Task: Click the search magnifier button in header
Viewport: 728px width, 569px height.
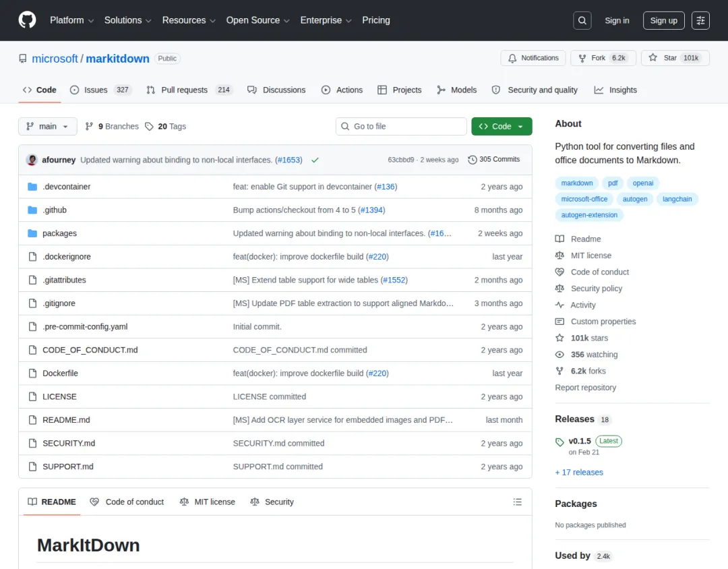Action: (x=582, y=20)
